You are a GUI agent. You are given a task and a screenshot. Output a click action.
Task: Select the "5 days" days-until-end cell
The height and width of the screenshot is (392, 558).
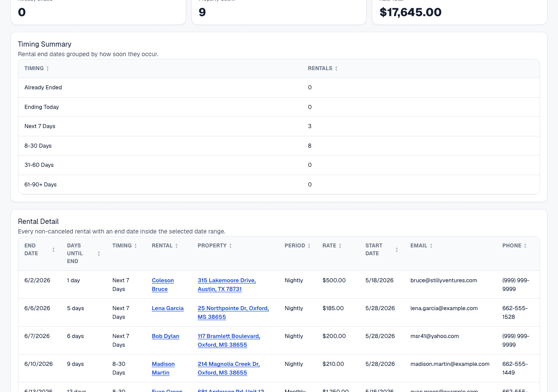click(75, 308)
